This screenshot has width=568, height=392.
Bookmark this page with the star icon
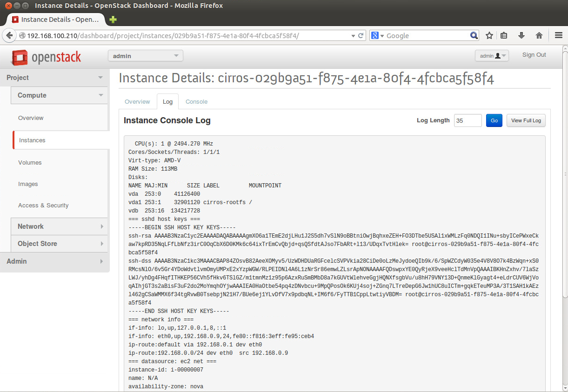click(x=489, y=35)
